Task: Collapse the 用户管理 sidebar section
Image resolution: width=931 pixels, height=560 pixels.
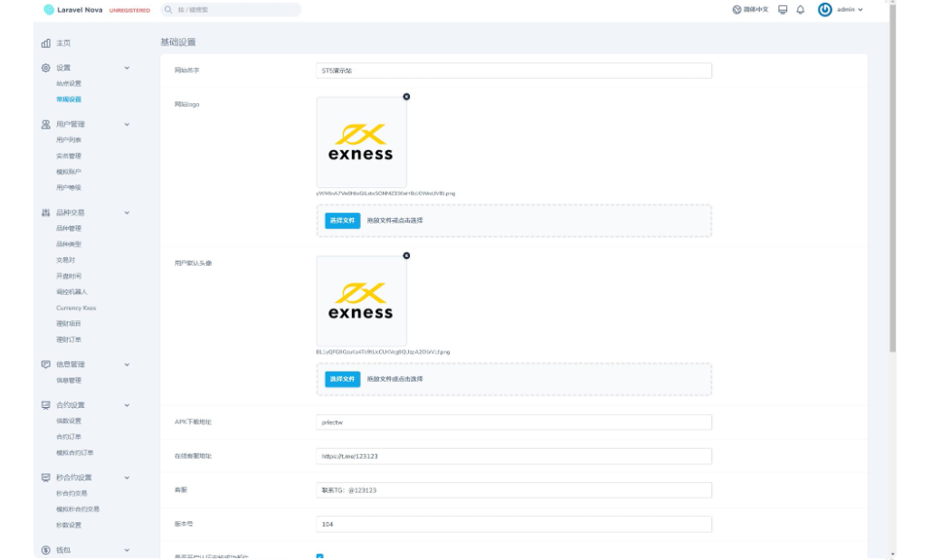Action: tap(127, 124)
